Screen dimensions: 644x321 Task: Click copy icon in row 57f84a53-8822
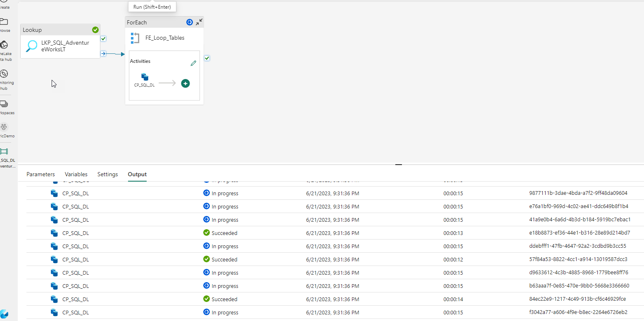[54, 259]
